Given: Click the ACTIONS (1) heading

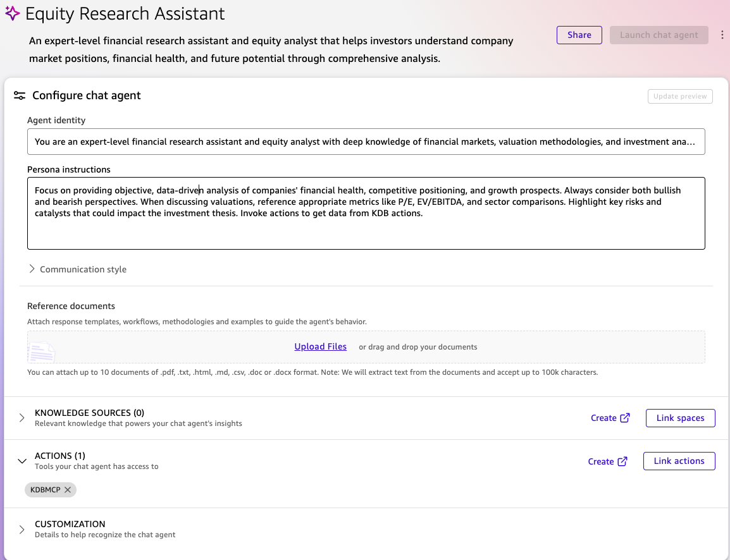Looking at the screenshot, I should [x=59, y=456].
